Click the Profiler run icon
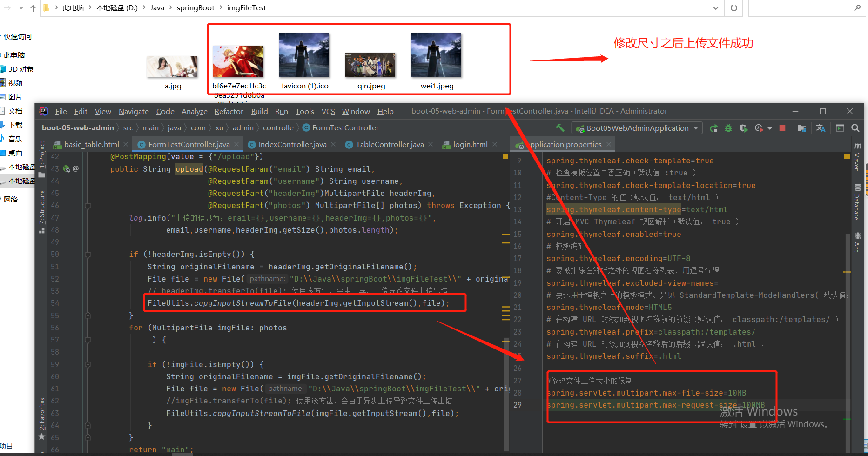Screen dimensions: 868x456 coord(759,128)
